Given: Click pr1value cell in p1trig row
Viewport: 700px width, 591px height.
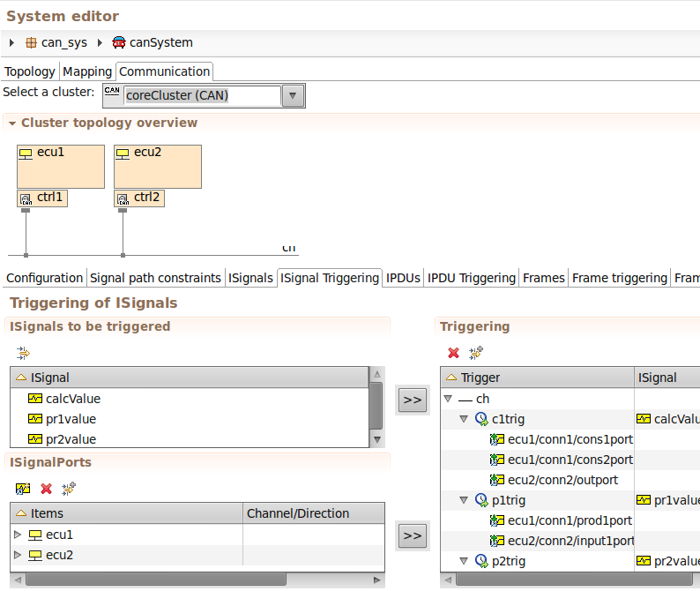Looking at the screenshot, I should [667, 500].
